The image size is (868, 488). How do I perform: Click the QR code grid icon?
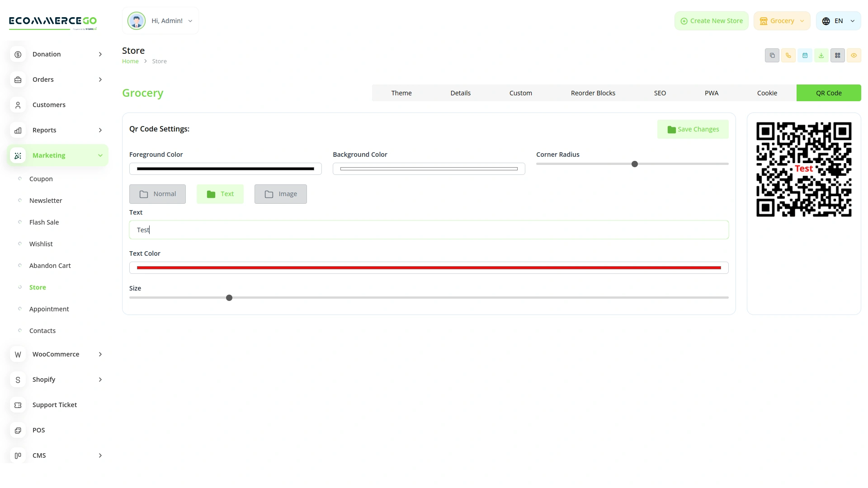click(x=837, y=55)
